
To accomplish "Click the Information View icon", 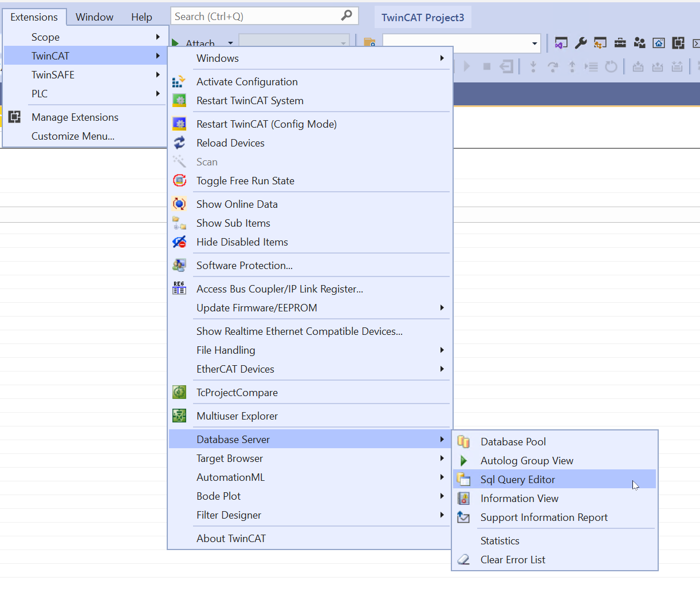I will click(x=463, y=499).
